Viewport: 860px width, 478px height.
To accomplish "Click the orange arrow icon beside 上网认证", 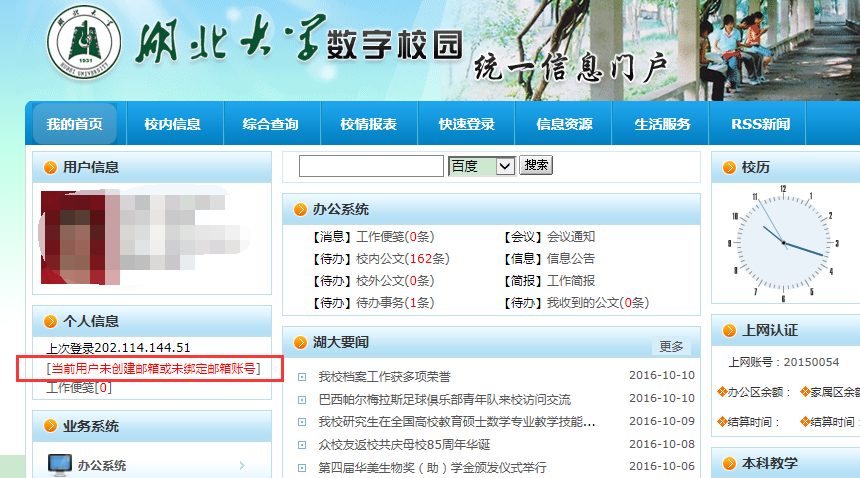I will 727,331.
